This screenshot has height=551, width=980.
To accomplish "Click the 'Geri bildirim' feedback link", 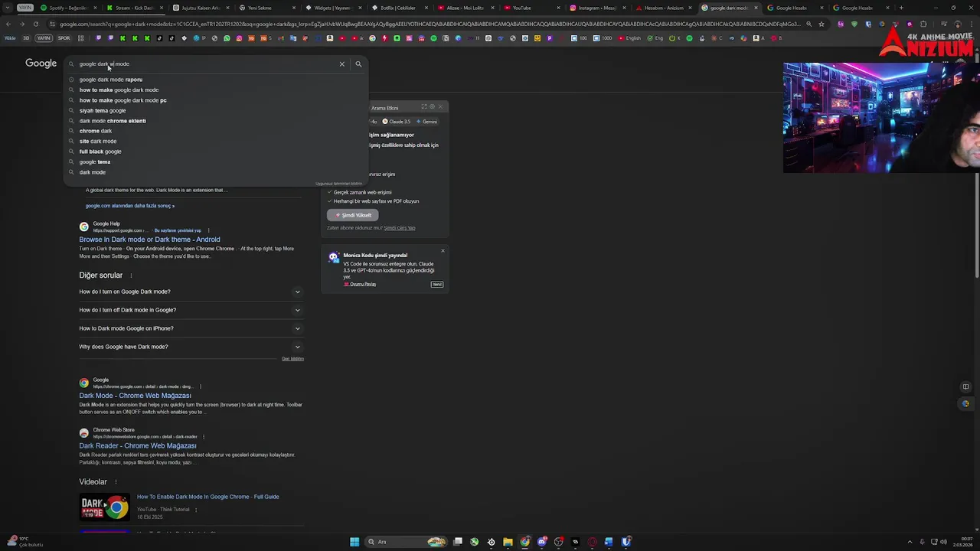I will [x=292, y=359].
